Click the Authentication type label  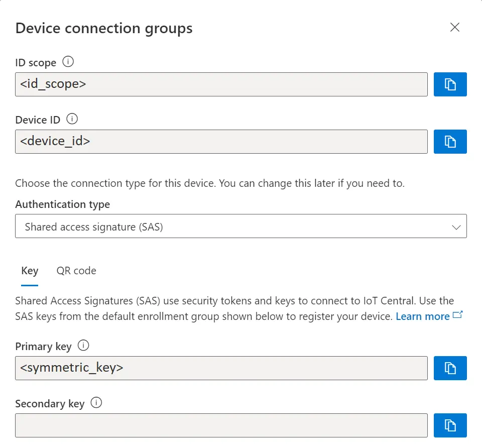[x=63, y=204]
